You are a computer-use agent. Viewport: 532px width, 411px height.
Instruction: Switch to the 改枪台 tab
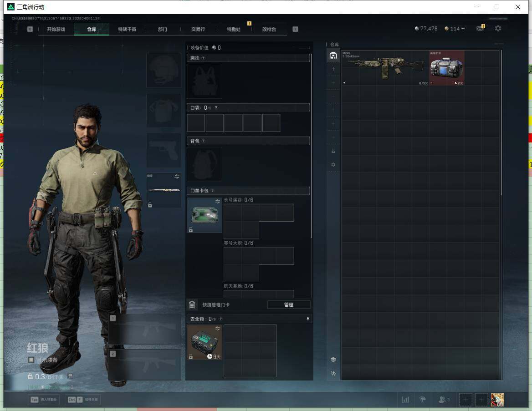click(269, 29)
